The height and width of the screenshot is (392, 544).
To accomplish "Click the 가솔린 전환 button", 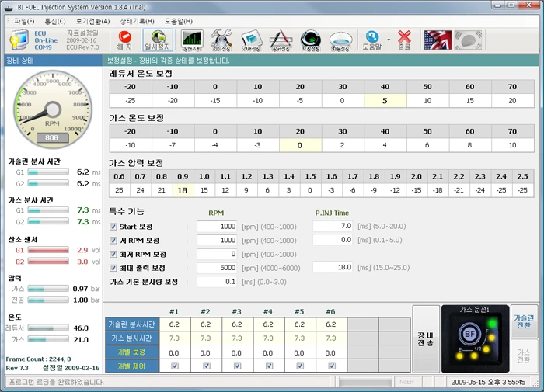I will tap(524, 321).
